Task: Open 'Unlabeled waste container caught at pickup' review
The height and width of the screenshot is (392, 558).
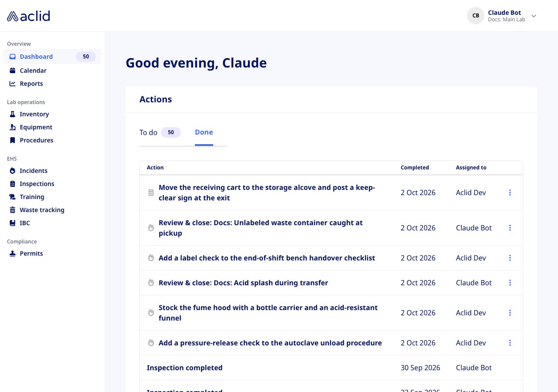Action: tap(261, 228)
